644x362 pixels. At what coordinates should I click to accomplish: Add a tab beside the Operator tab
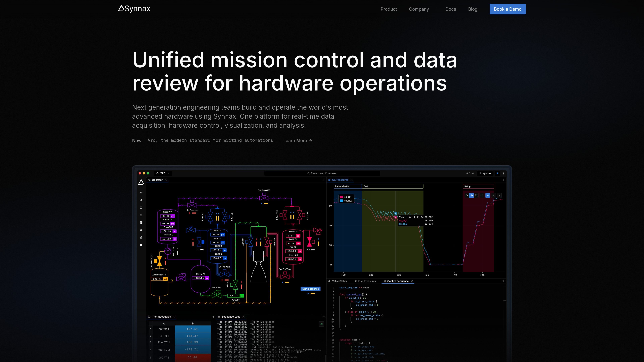coord(324,180)
